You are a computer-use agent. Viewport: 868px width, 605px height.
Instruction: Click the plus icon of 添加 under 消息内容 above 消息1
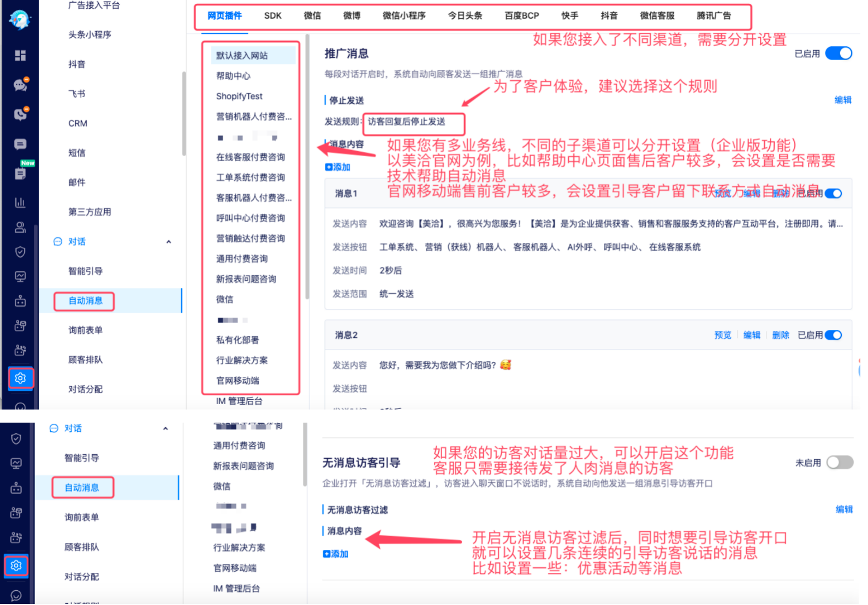click(329, 167)
